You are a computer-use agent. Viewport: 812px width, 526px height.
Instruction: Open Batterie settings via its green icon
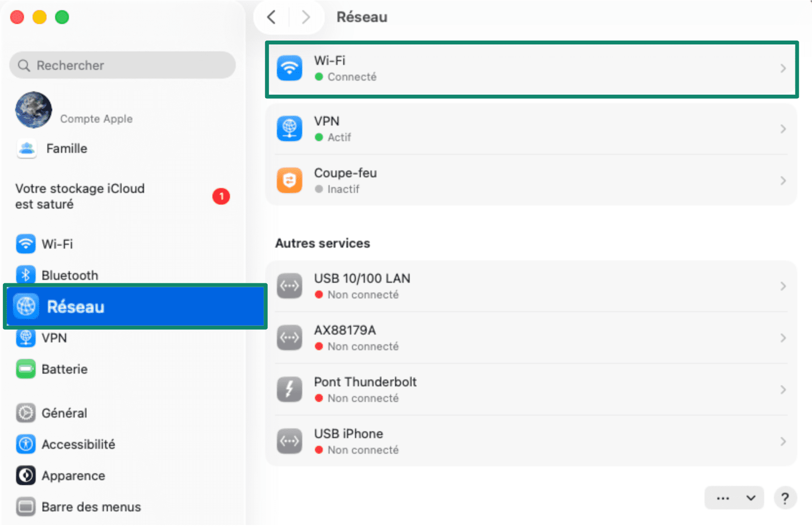pyautogui.click(x=25, y=369)
